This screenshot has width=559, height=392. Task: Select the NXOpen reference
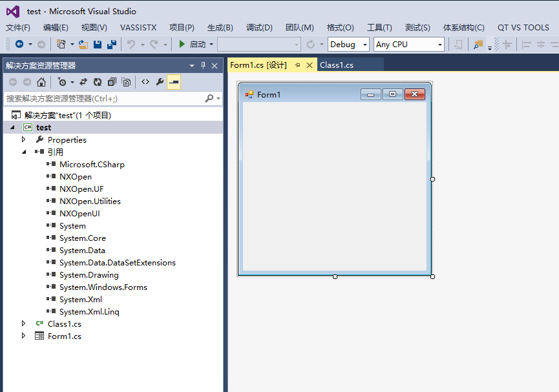click(76, 177)
